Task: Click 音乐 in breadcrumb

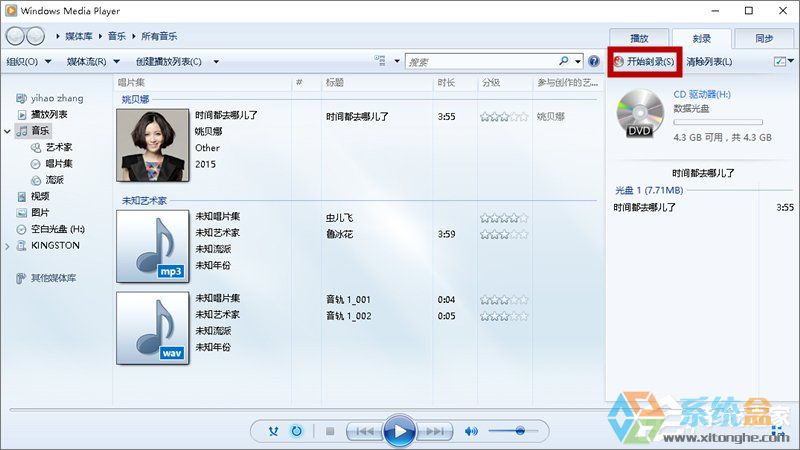Action: click(x=116, y=36)
